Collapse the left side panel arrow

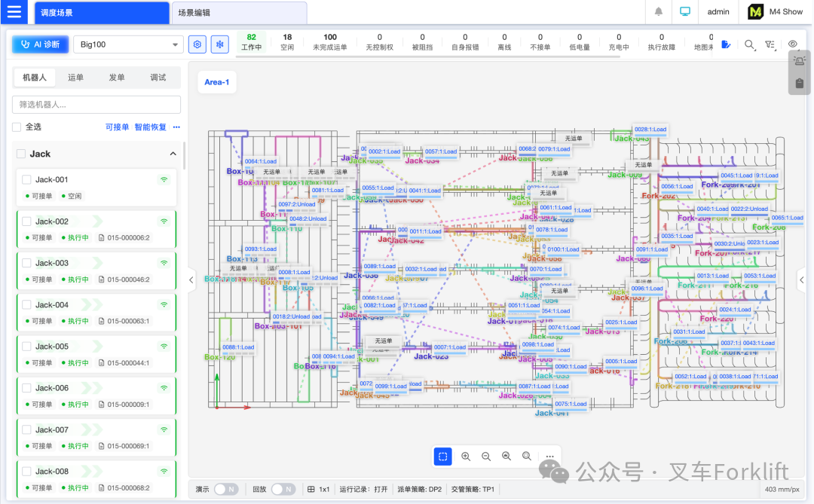pyautogui.click(x=191, y=280)
